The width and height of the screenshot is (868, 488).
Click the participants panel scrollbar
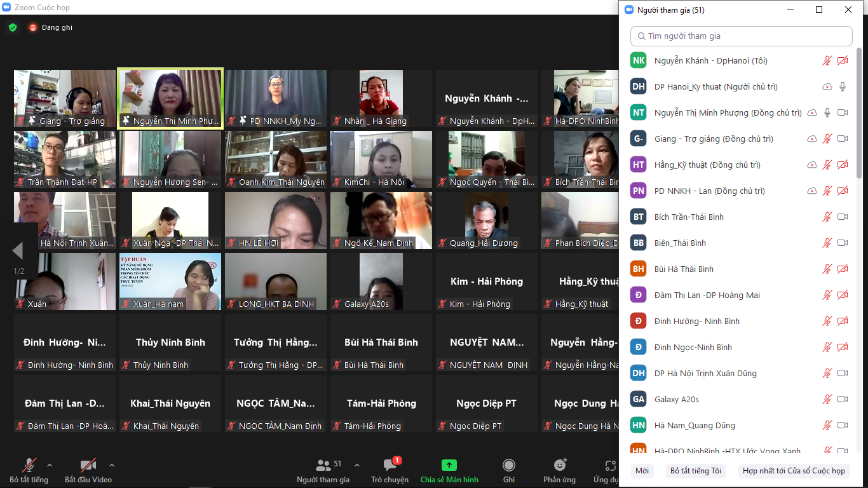tap(859, 114)
